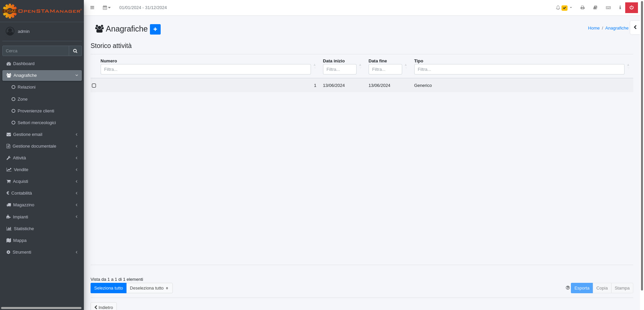Viewport: 644px width, 310px height.
Task: Open the manual book icon
Action: pyautogui.click(x=595, y=7)
